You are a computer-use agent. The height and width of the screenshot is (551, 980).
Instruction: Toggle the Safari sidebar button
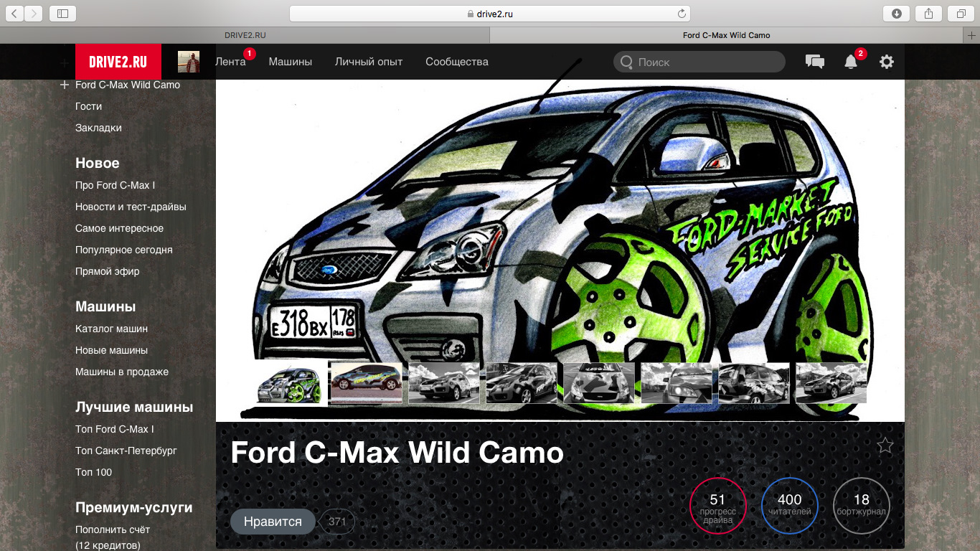point(62,13)
